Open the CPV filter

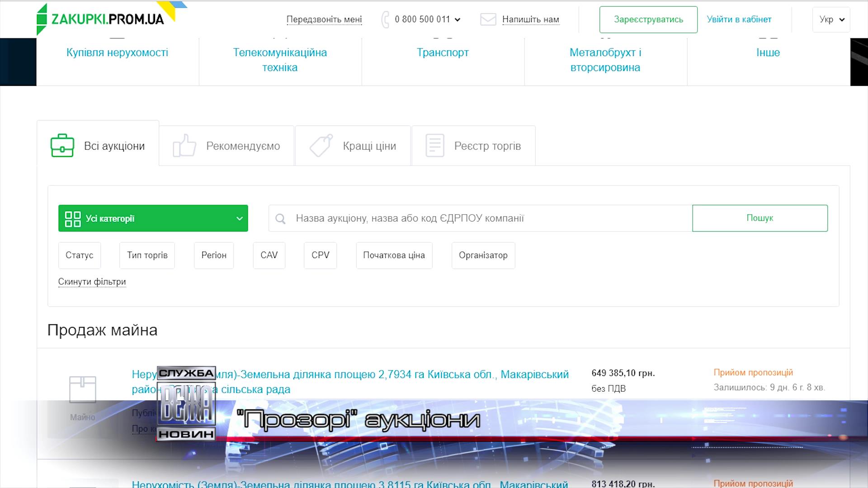321,255
